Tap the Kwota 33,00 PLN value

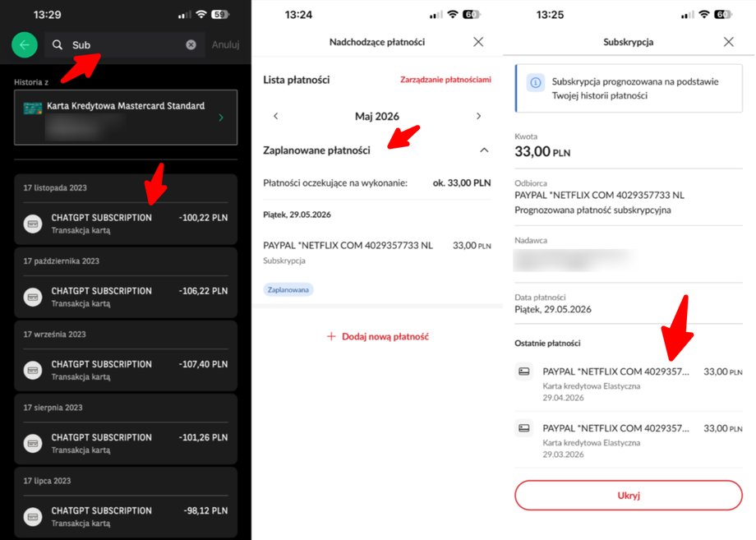(x=542, y=152)
